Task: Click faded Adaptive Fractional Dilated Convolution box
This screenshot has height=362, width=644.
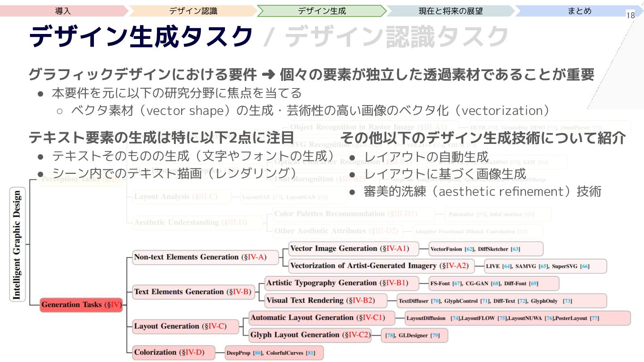Action: pyautogui.click(x=478, y=232)
